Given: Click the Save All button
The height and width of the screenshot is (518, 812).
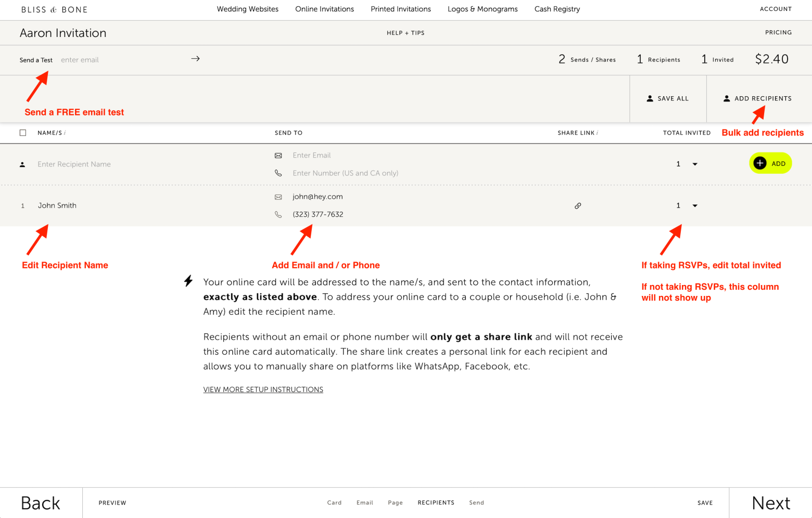Looking at the screenshot, I should (667, 98).
